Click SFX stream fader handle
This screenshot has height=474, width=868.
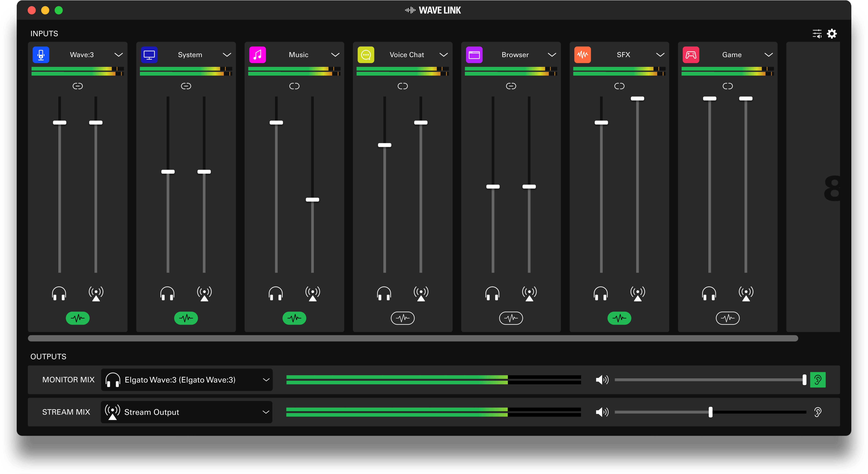[637, 99]
